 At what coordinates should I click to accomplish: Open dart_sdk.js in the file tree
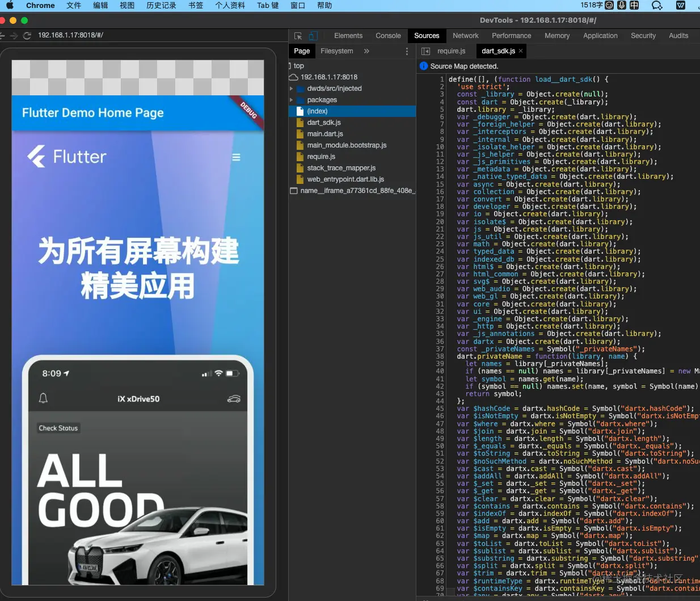(324, 123)
